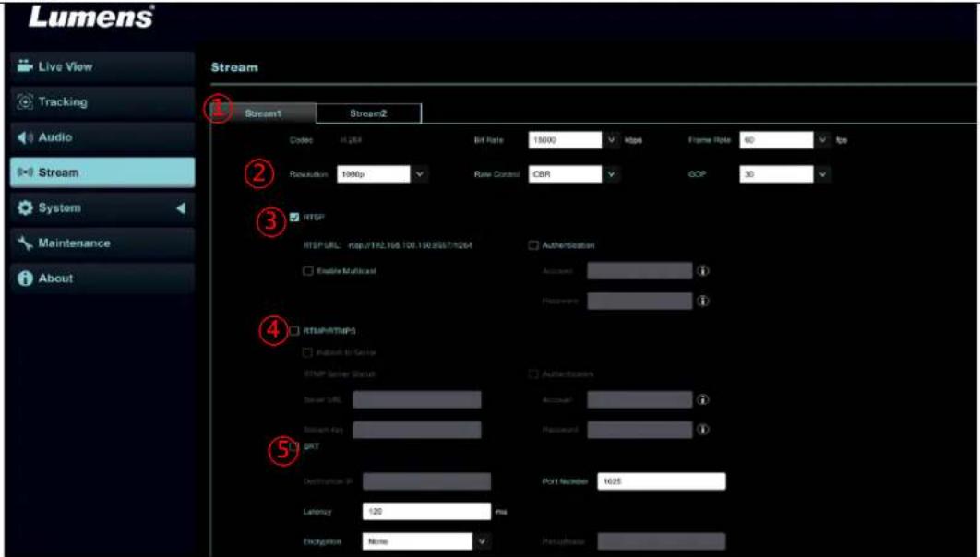The height and width of the screenshot is (557, 980).
Task: Enable RTSP Authentication checkbox
Action: 533,245
